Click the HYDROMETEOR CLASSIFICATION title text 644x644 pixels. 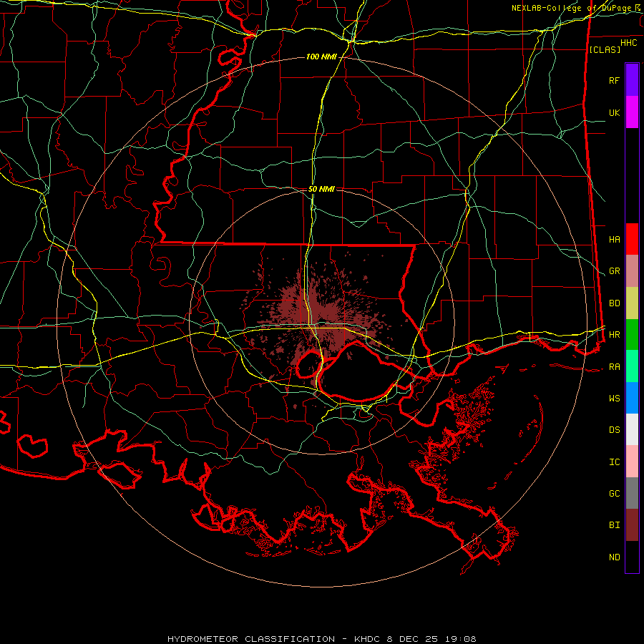tap(251, 639)
